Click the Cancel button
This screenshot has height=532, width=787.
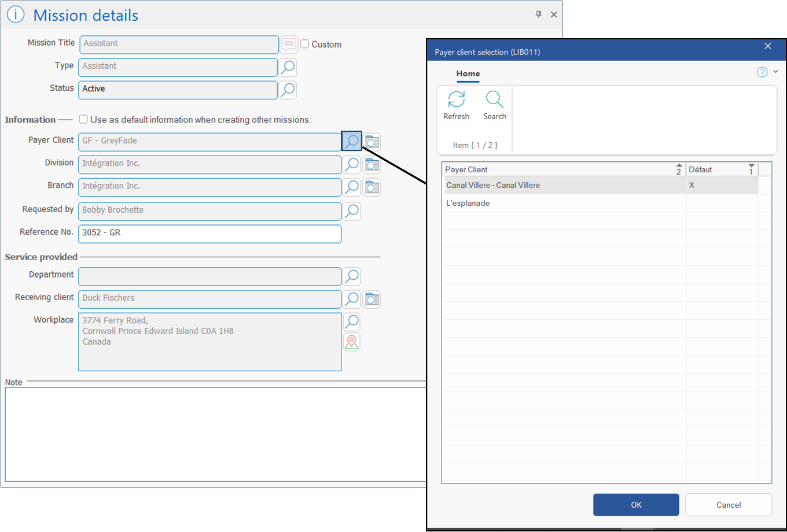(728, 505)
